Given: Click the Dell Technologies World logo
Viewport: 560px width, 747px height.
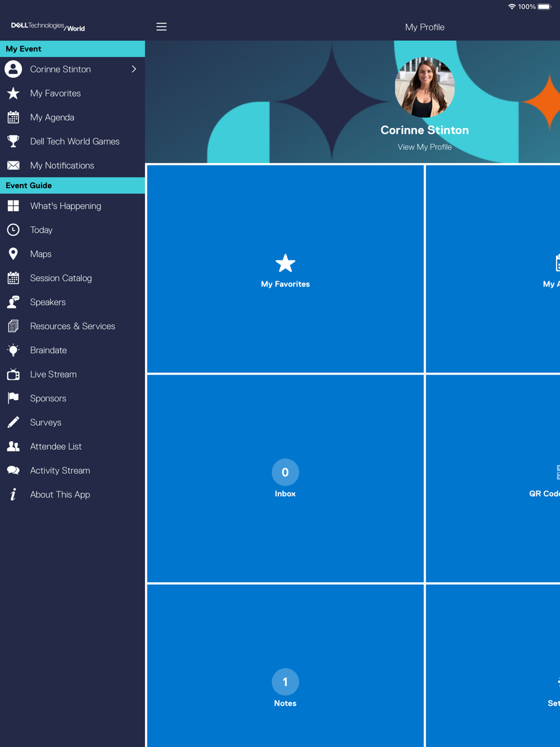Looking at the screenshot, I should [48, 27].
